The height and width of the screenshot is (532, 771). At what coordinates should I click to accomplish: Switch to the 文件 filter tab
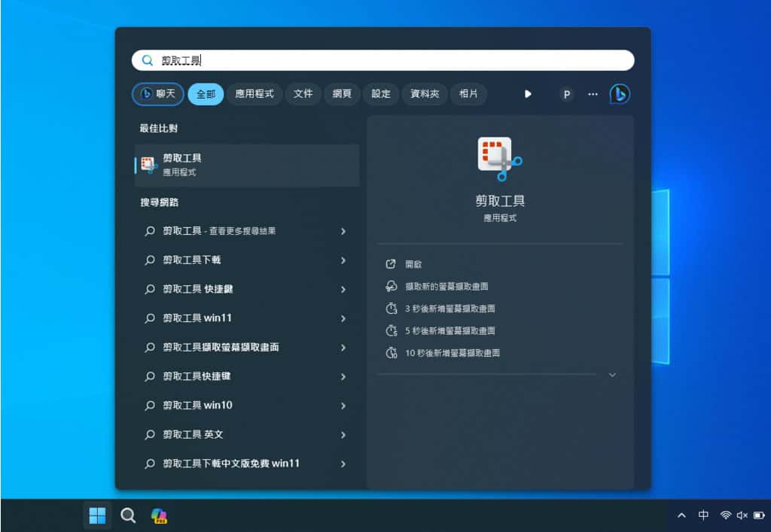[x=303, y=94]
